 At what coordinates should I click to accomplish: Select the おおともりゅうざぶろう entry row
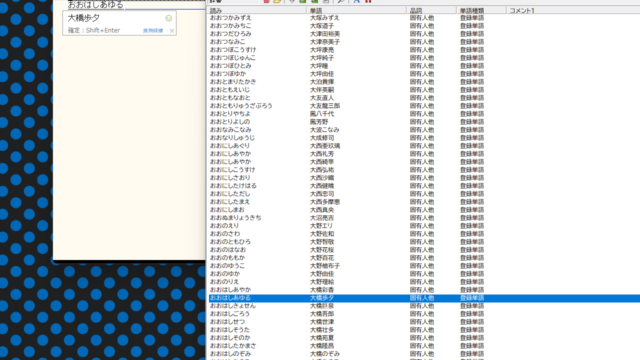[424, 106]
